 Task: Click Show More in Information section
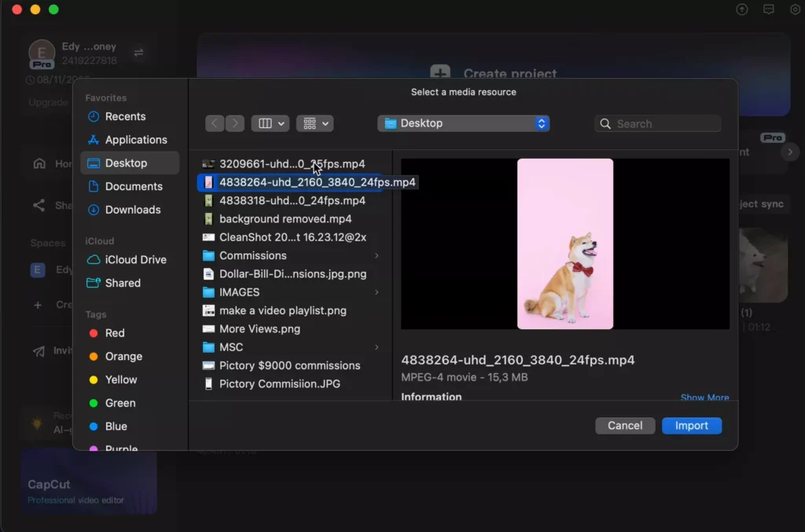(704, 397)
